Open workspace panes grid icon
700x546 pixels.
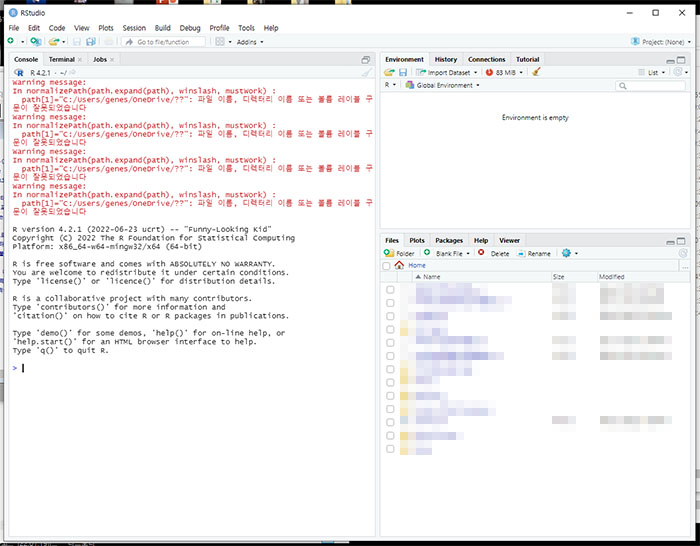220,42
